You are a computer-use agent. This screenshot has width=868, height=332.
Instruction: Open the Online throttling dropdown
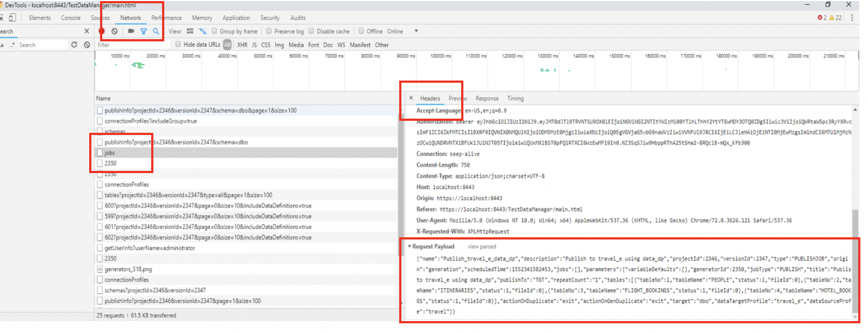tap(403, 32)
